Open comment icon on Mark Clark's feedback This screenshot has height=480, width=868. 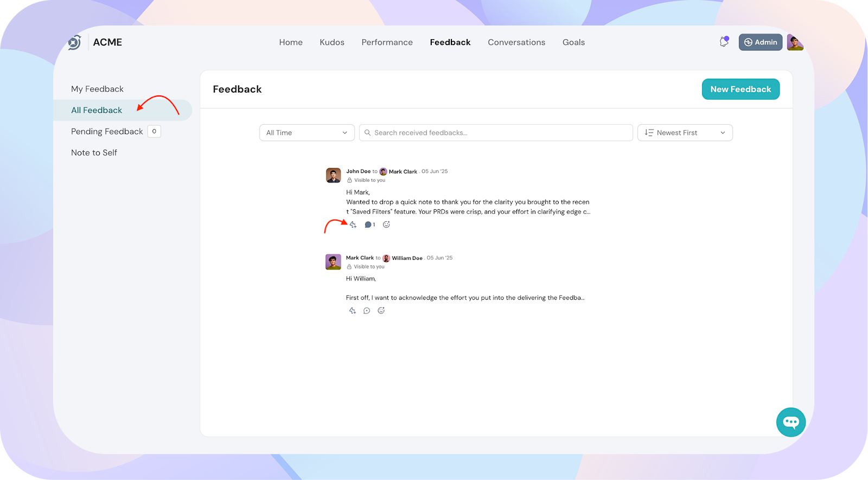tap(367, 311)
